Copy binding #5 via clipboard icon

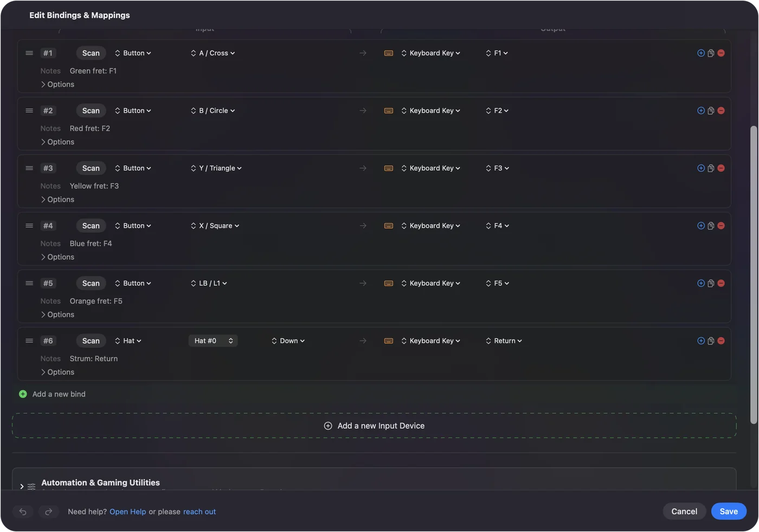point(711,283)
